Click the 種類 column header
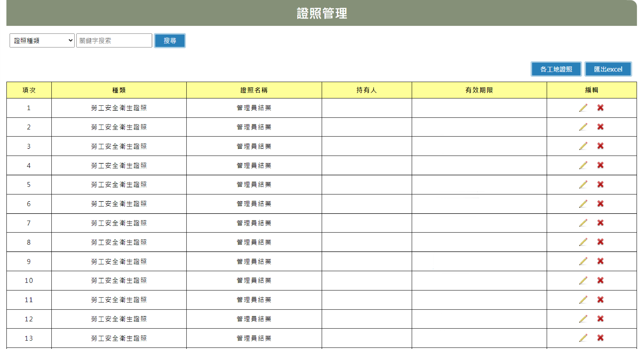 pos(119,90)
